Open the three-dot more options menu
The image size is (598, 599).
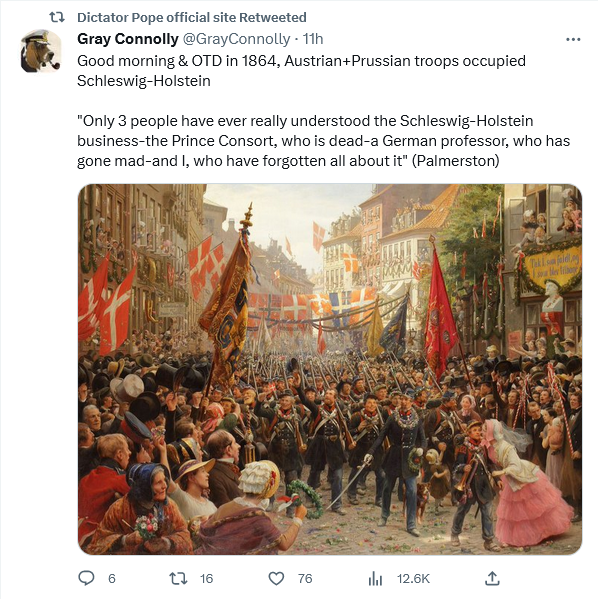[x=573, y=39]
